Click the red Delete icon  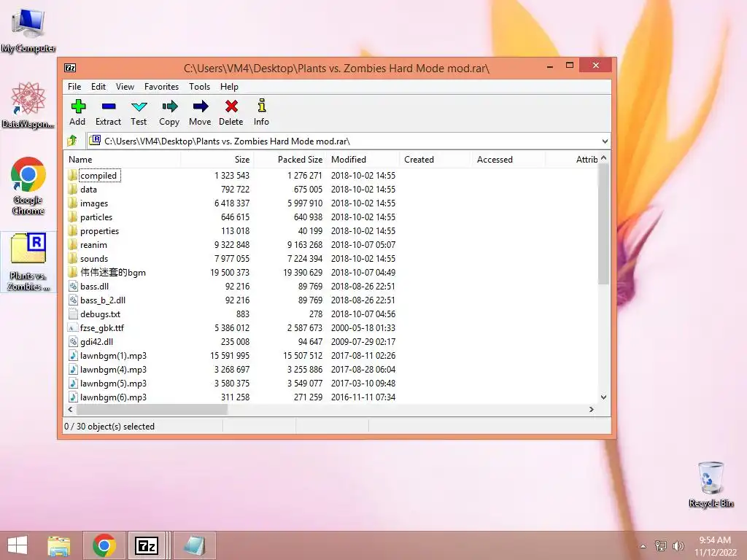coord(231,106)
